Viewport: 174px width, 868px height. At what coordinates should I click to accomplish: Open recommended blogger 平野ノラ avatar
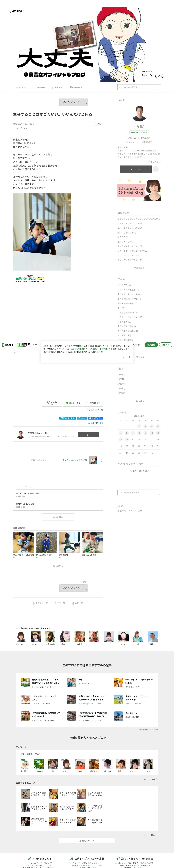click(x=65, y=636)
